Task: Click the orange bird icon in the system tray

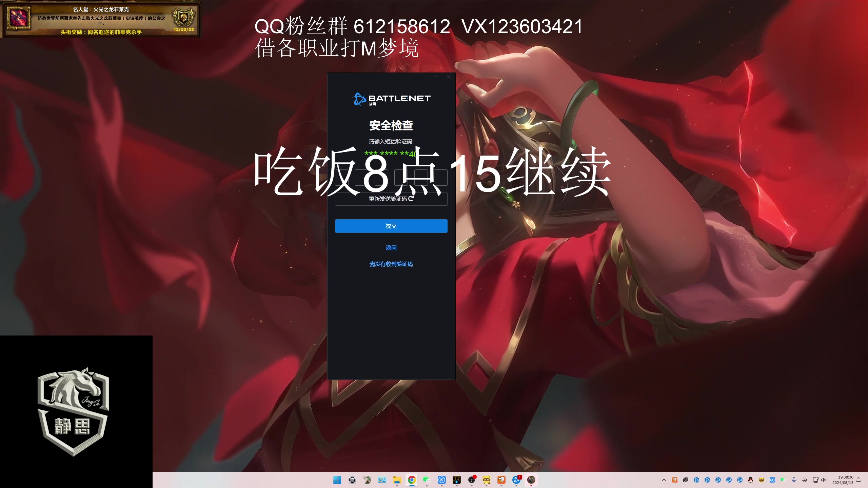Action: [x=675, y=480]
